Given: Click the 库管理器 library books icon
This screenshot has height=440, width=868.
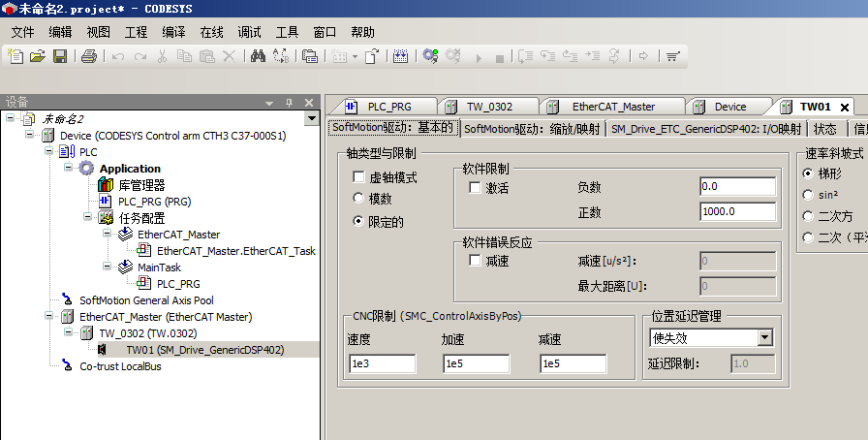Looking at the screenshot, I should (x=106, y=184).
